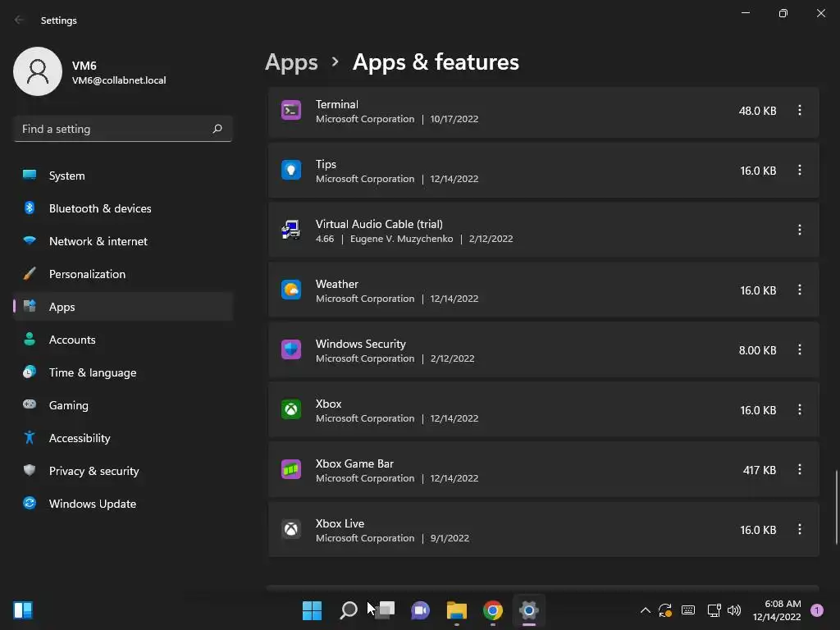Click the 417 KB size value
This screenshot has height=630, width=840.
[x=759, y=470]
